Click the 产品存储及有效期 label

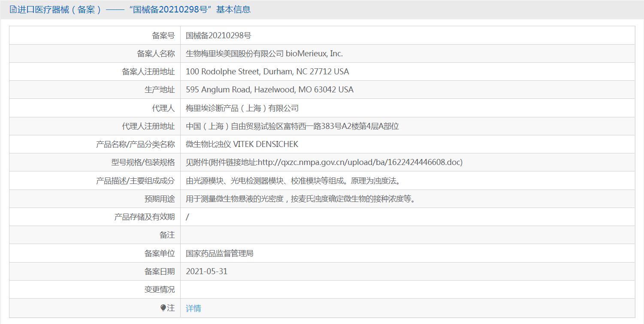[145, 217]
